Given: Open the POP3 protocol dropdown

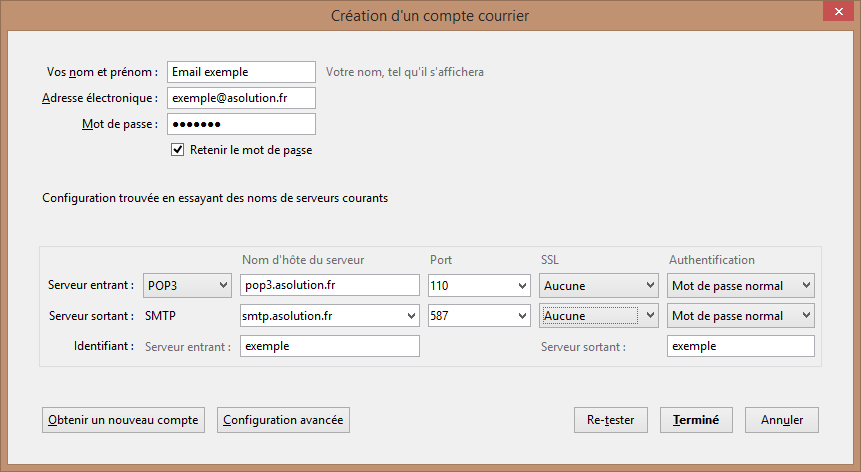Looking at the screenshot, I should point(187,285).
